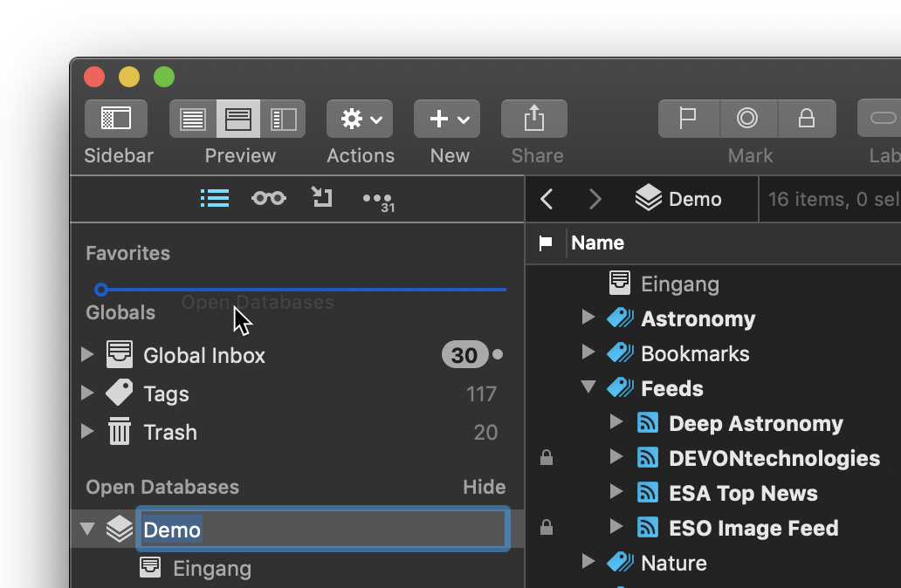The width and height of the screenshot is (901, 588).
Task: Click the Demo database path icon
Action: click(x=649, y=198)
